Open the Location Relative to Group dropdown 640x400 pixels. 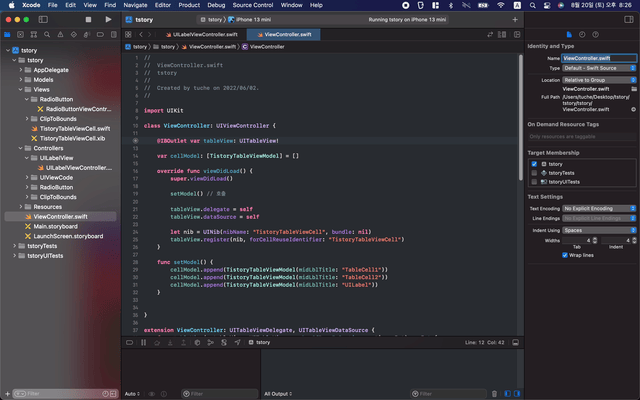click(599, 80)
